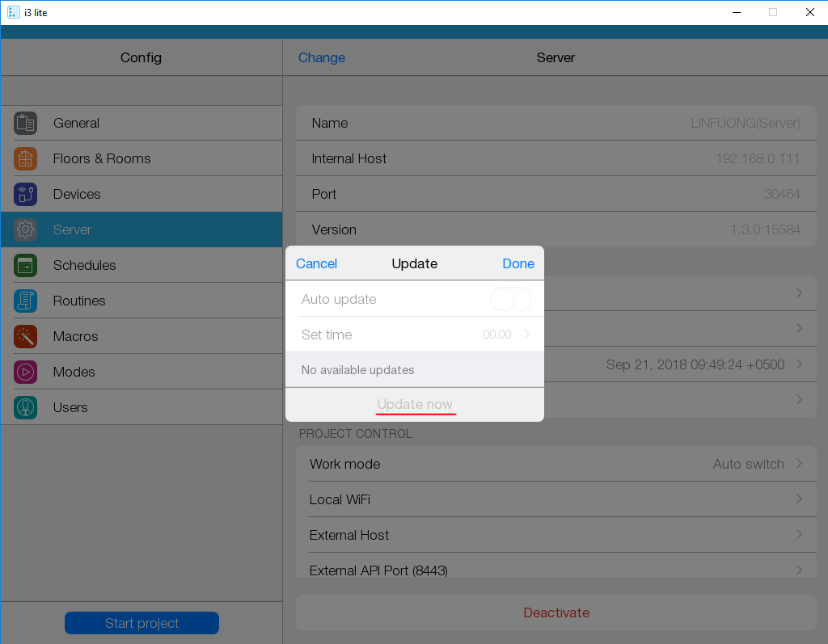Open Routines via its scroll icon
This screenshot has width=828, height=644.
click(25, 301)
